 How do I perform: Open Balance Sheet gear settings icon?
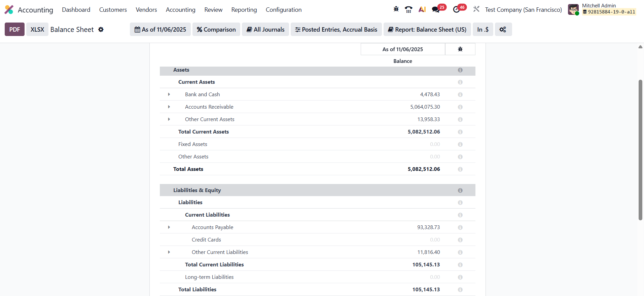click(101, 30)
